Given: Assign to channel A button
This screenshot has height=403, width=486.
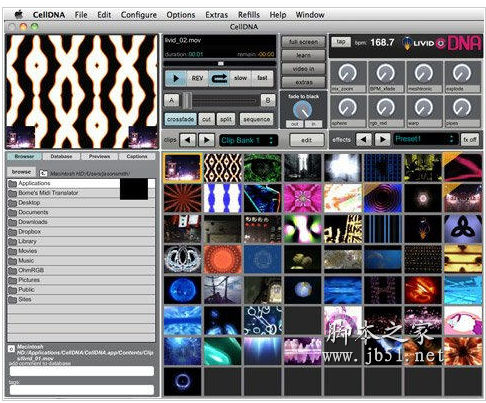Looking at the screenshot, I should coord(172,100).
